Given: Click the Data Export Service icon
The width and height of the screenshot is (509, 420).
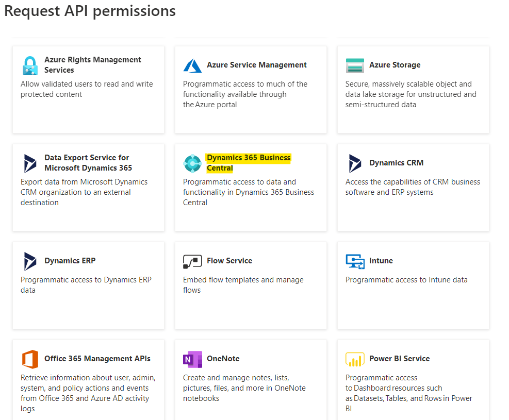Looking at the screenshot, I should pyautogui.click(x=30, y=163).
